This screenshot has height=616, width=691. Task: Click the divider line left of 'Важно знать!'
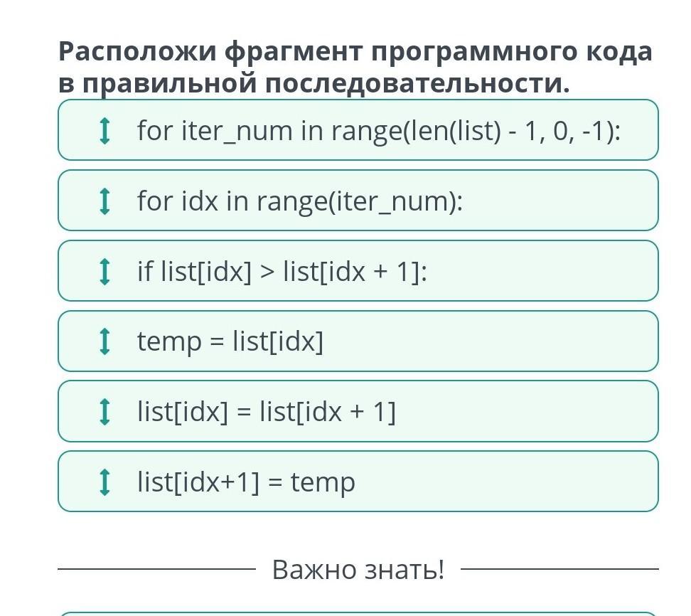(x=156, y=569)
